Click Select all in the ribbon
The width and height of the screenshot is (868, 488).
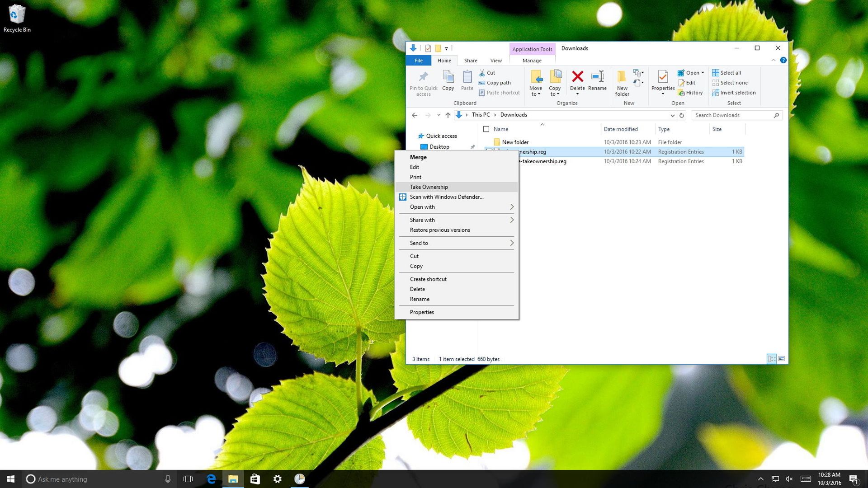click(726, 72)
